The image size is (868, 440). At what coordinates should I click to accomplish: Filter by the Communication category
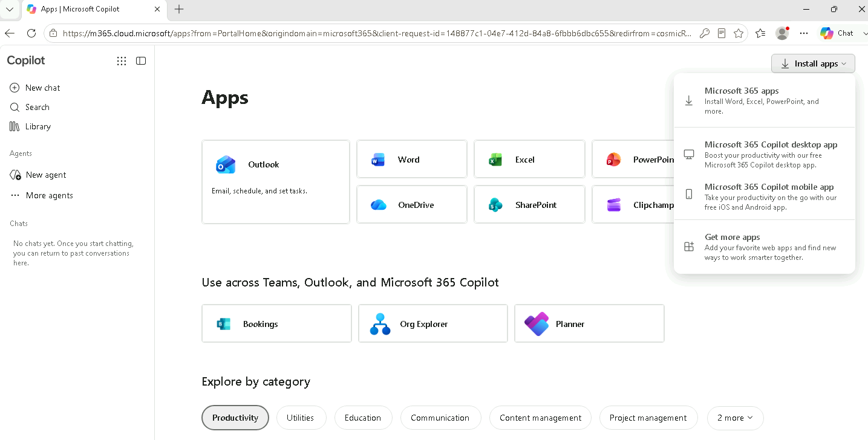[440, 418]
